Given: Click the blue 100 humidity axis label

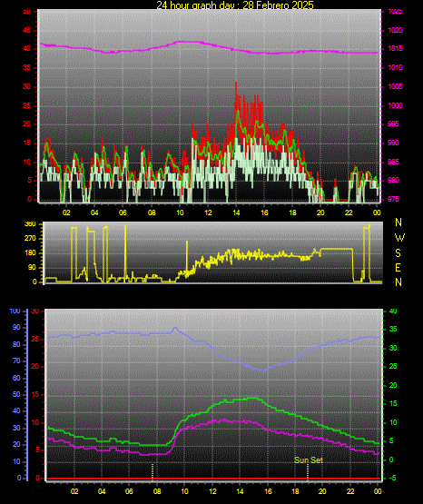Looking at the screenshot, I should (x=15, y=311).
